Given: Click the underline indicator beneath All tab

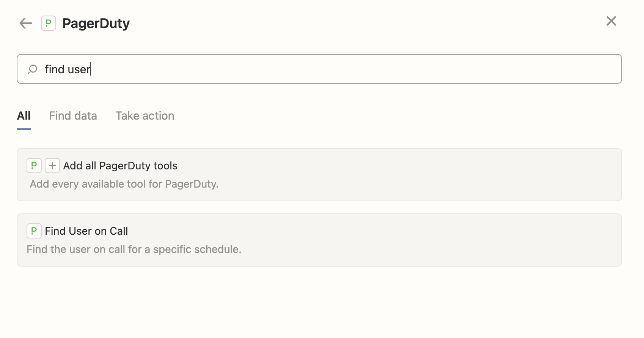Looking at the screenshot, I should coord(24,129).
